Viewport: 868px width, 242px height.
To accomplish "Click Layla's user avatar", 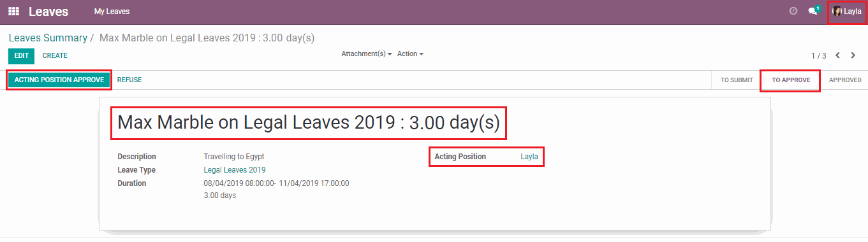I will (837, 11).
